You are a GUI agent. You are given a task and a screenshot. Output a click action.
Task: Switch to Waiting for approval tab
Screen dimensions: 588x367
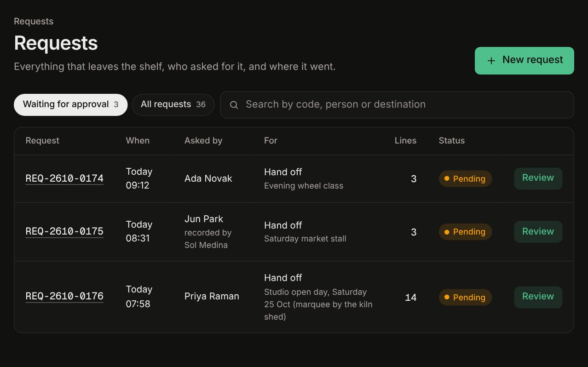(70, 105)
